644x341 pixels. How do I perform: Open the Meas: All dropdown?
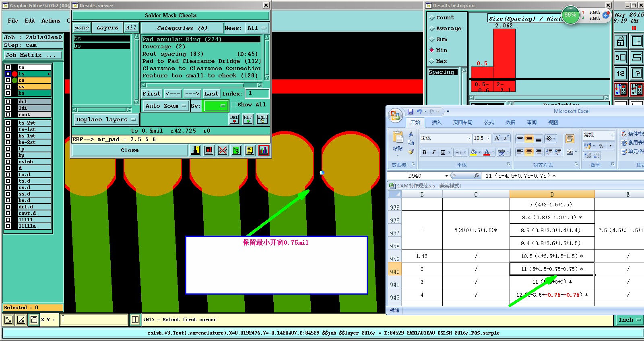point(257,28)
